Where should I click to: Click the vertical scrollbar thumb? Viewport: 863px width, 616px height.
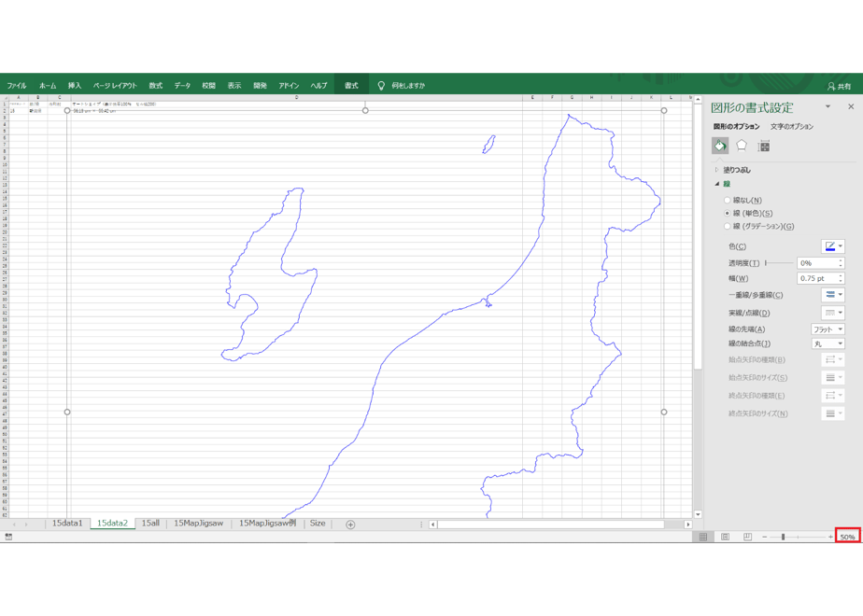[698, 236]
